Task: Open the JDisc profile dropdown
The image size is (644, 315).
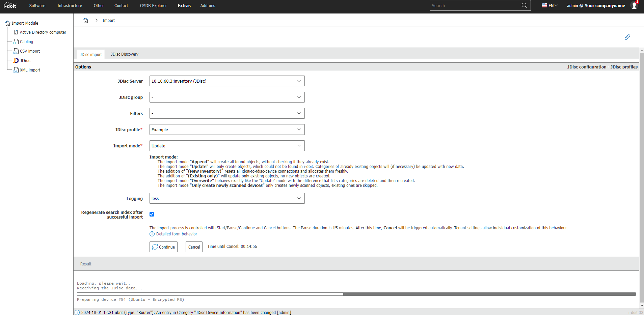Action: 227,130
